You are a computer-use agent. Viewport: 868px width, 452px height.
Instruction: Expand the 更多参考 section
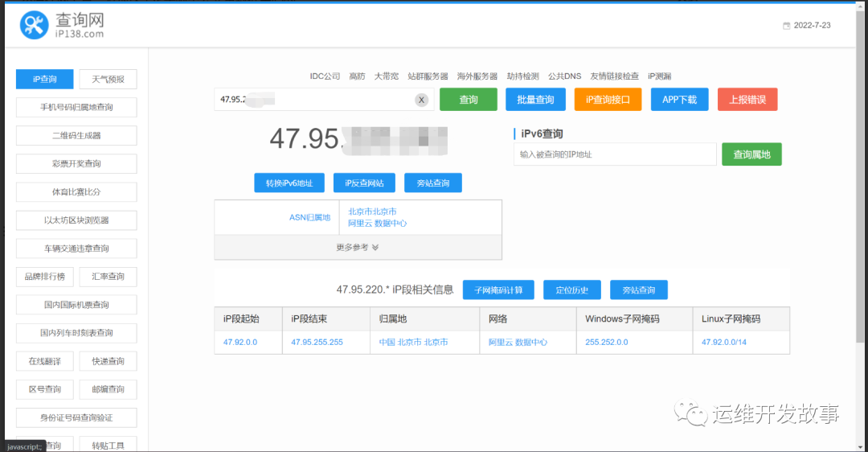[358, 248]
